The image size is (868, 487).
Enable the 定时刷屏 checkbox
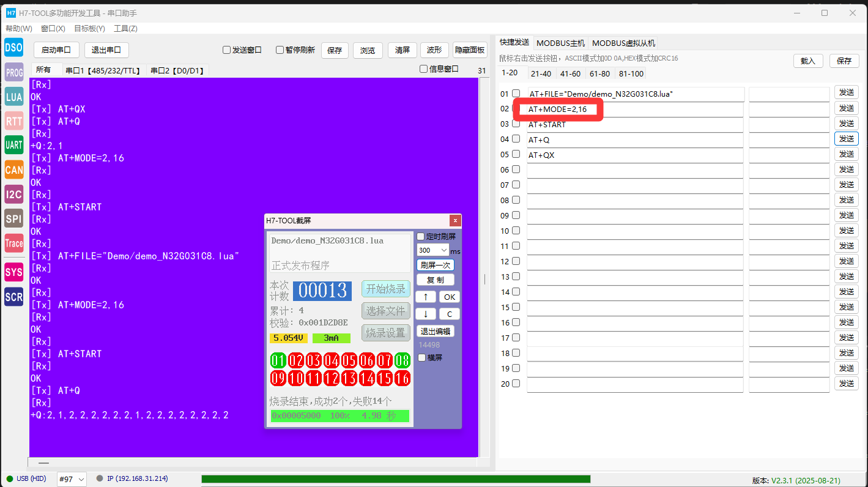pos(420,236)
